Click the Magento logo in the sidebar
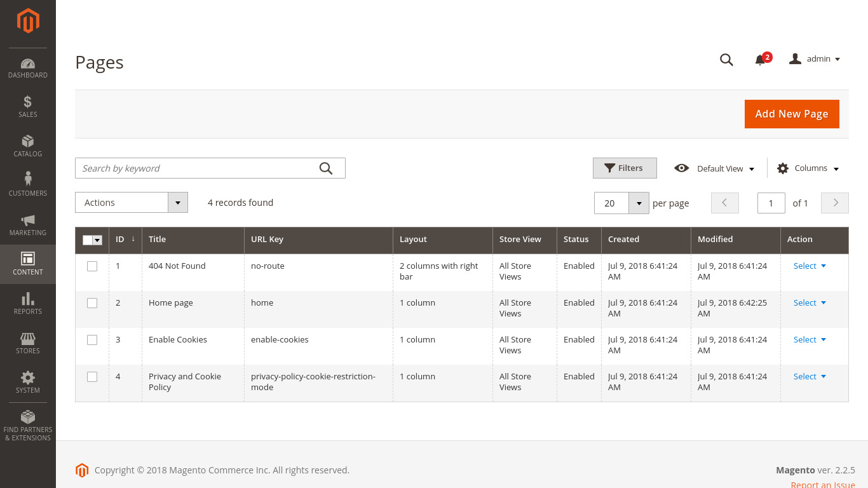Screen dimensions: 868x488 pos(28,21)
